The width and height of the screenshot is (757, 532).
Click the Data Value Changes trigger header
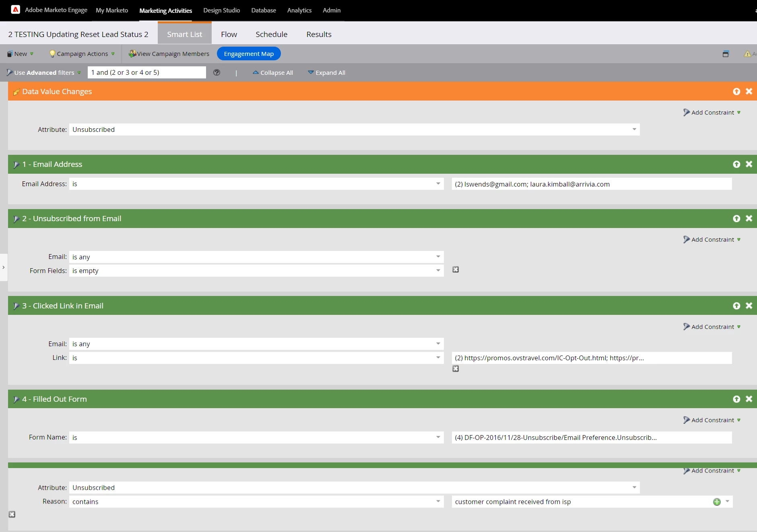coord(382,91)
